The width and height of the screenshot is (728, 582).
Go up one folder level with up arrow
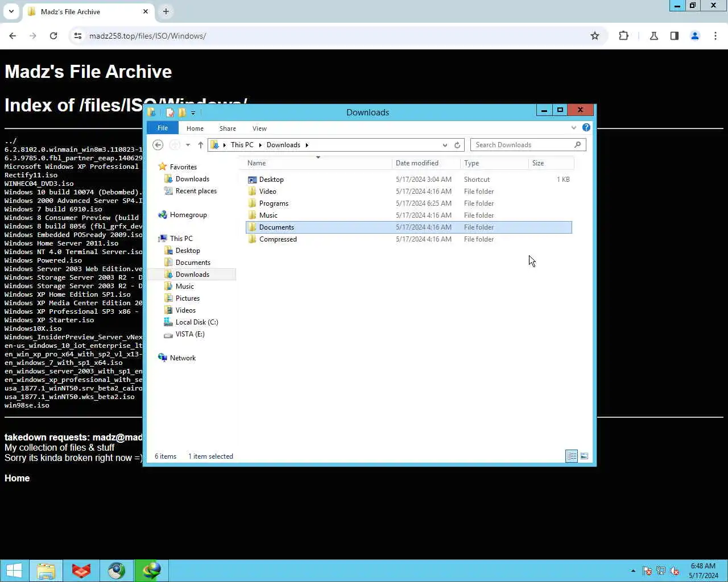click(200, 145)
